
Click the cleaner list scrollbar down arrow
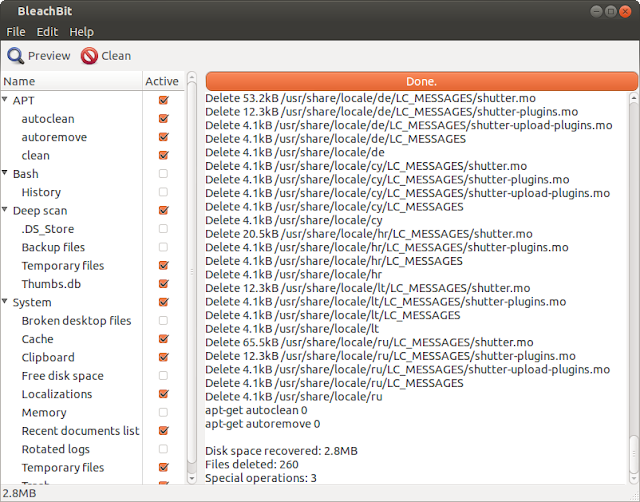(x=191, y=478)
